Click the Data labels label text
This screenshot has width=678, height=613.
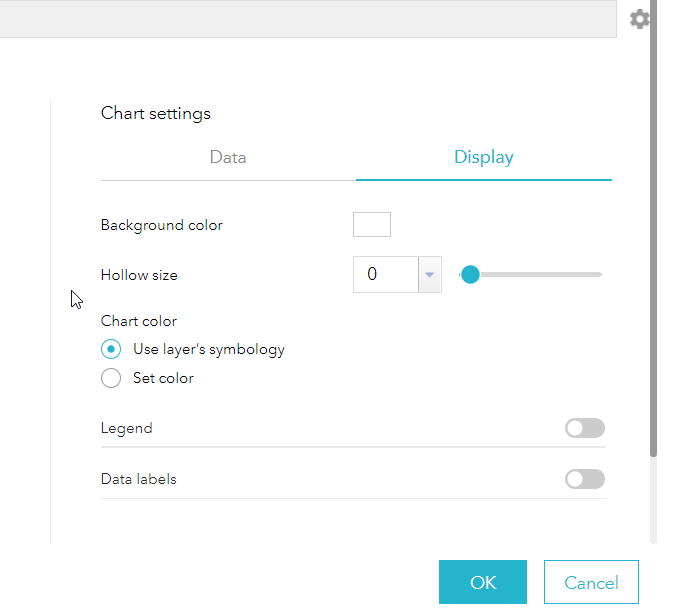tap(139, 479)
